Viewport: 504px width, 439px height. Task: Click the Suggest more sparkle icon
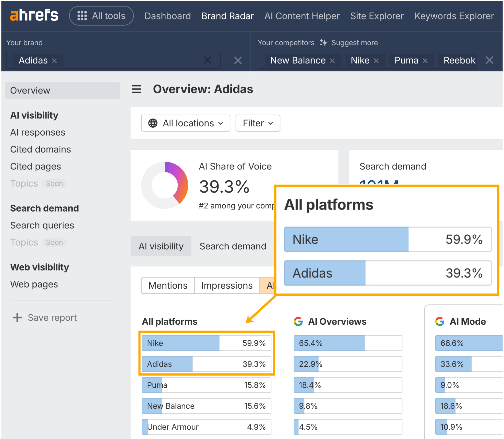coord(323,43)
